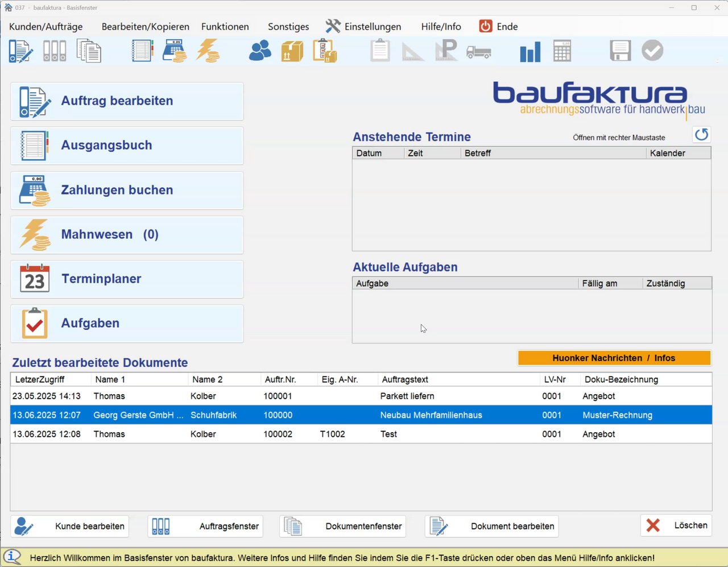This screenshot has width=728, height=567.
Task: Click the customers (people) toolbar icon
Action: [x=260, y=51]
